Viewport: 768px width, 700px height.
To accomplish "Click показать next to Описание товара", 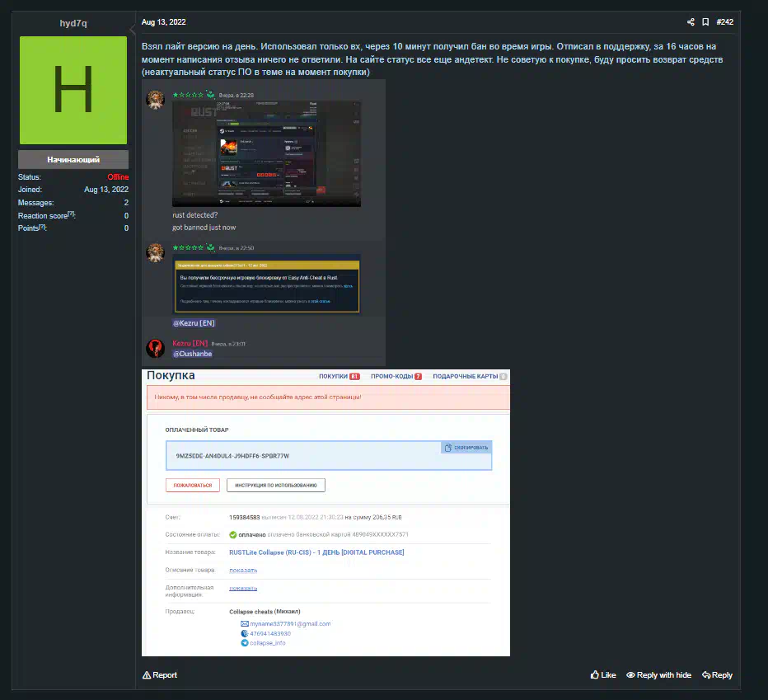I will tap(243, 570).
